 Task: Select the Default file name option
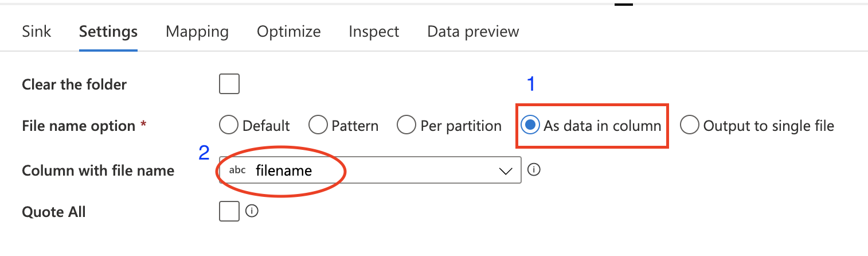tap(228, 125)
